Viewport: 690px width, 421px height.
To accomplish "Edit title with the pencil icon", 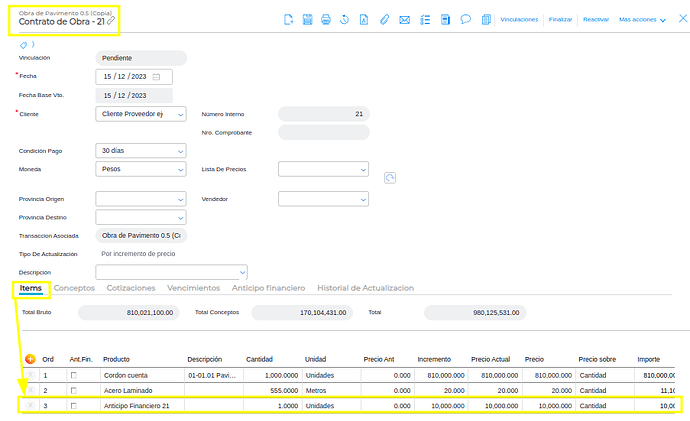I will click(111, 21).
